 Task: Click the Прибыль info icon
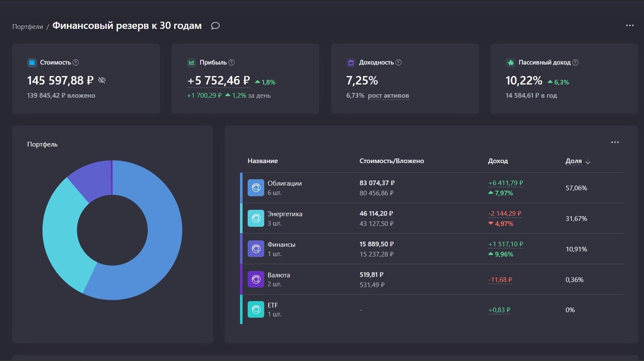click(x=231, y=62)
